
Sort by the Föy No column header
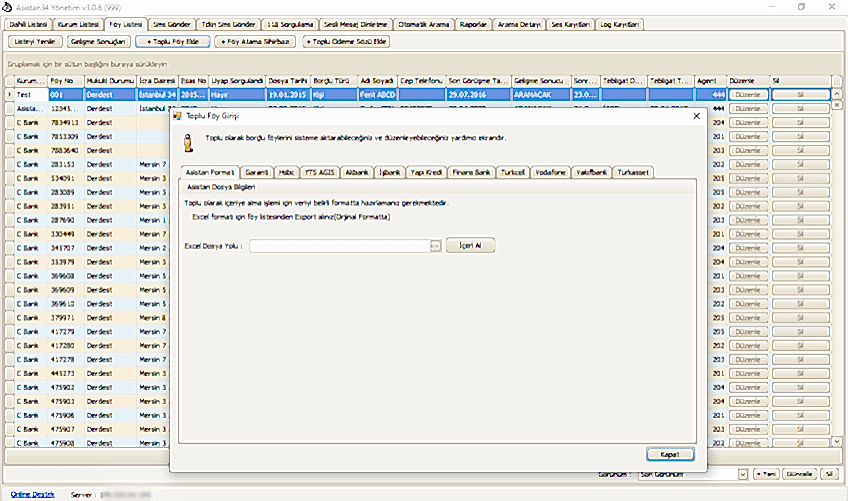pyautogui.click(x=64, y=80)
